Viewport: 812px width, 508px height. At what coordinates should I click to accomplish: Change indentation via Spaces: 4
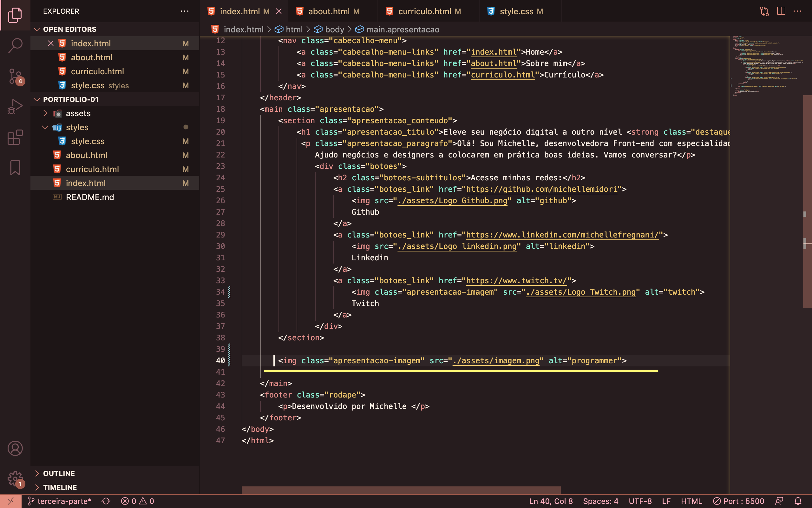tap(600, 501)
